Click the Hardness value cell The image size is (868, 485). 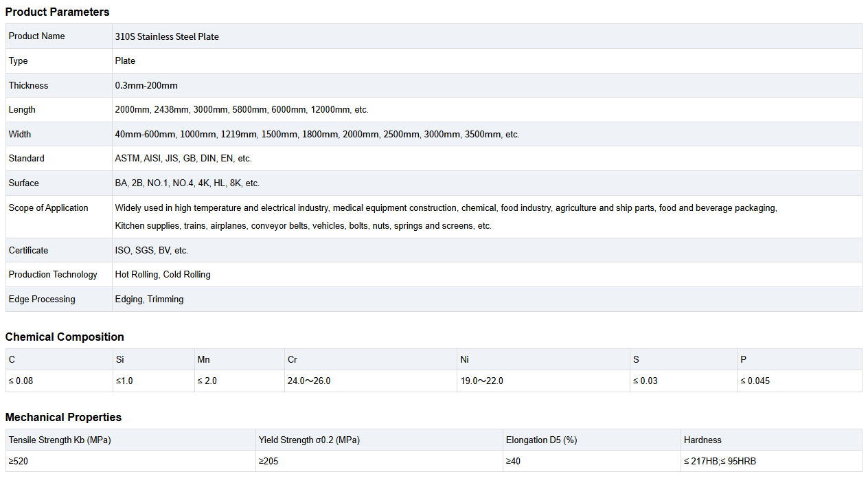click(720, 462)
